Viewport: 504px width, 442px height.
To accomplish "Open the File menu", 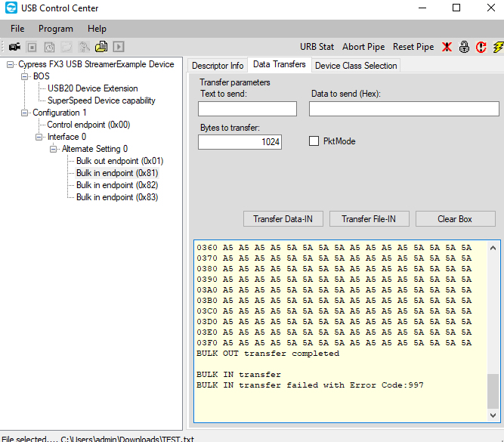I will tap(17, 29).
